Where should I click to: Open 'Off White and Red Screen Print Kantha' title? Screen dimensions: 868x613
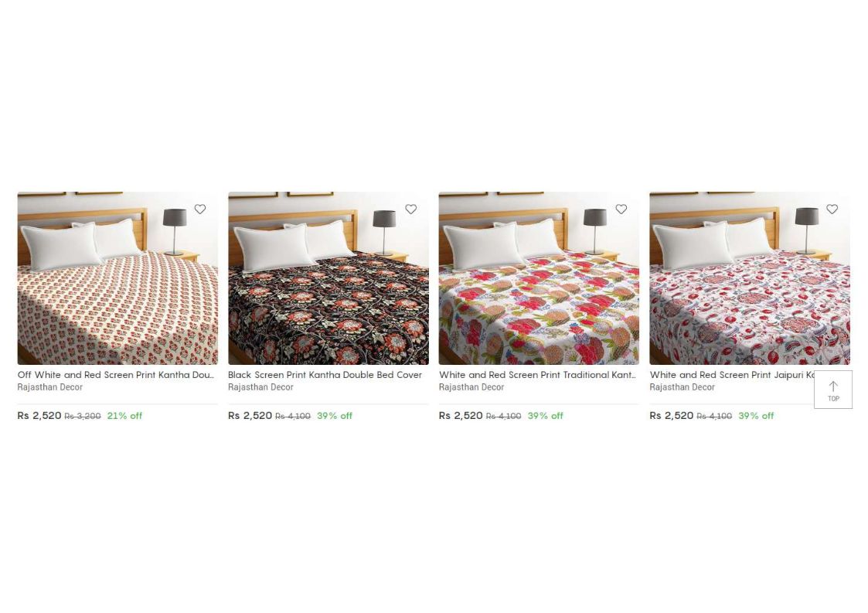coord(116,375)
